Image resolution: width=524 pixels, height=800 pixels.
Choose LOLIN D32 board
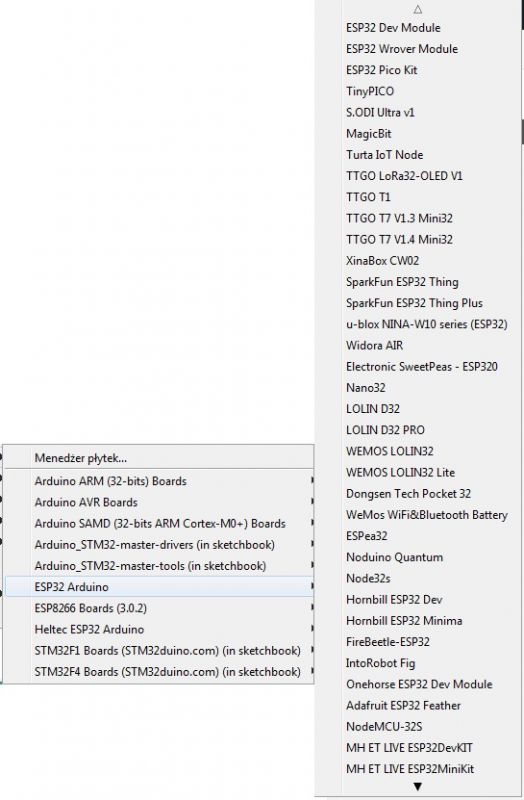418,409
